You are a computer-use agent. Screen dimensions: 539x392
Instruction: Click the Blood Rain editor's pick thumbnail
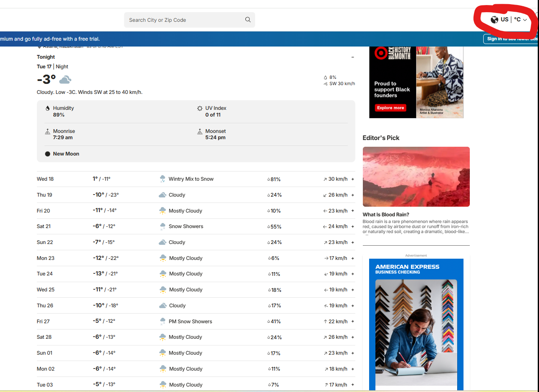coord(416,177)
